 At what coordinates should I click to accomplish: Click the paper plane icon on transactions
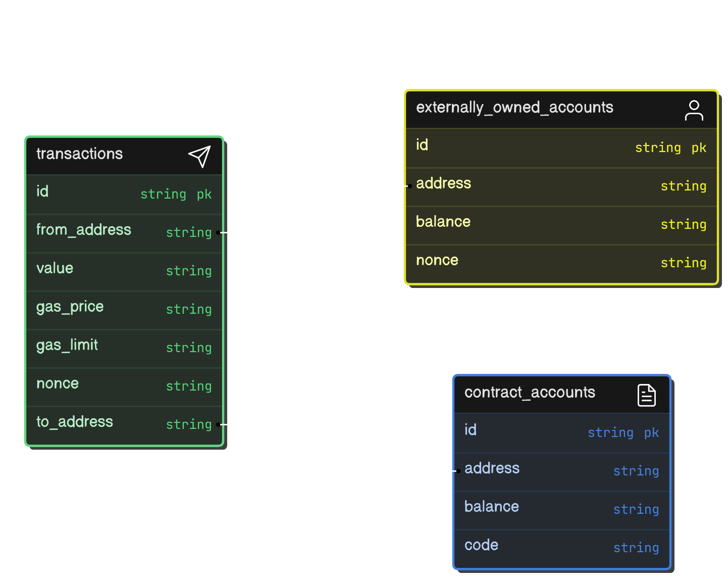tap(199, 157)
